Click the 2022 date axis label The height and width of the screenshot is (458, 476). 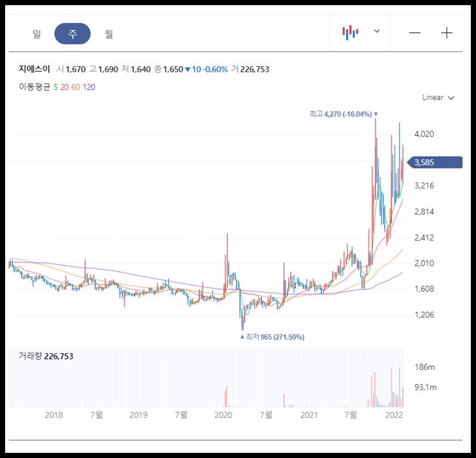[x=394, y=415]
